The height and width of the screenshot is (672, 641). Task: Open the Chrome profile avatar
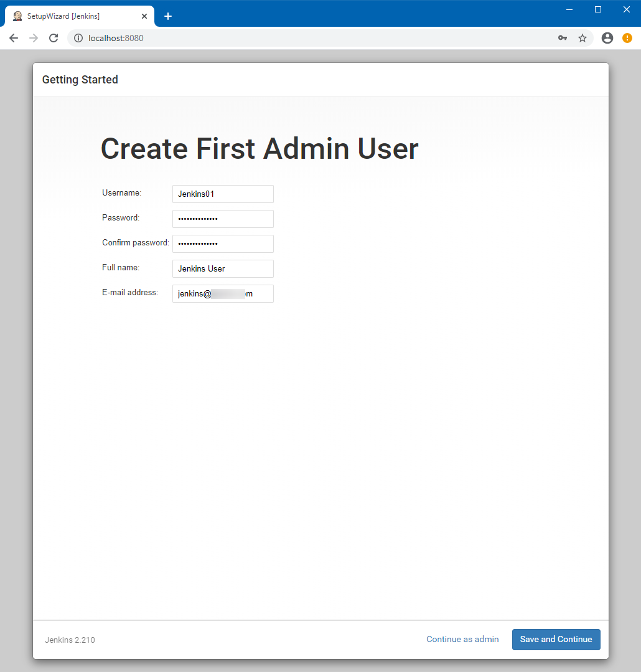[607, 38]
